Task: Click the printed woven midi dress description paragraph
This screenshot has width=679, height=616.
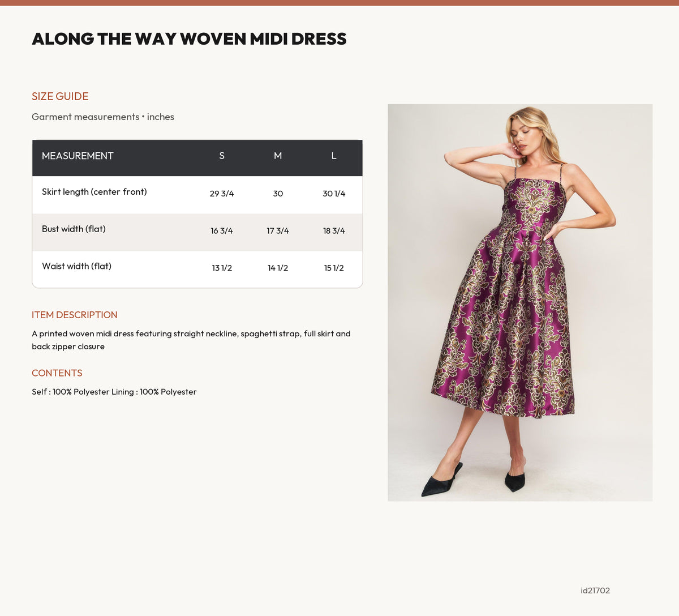Action: click(x=191, y=340)
